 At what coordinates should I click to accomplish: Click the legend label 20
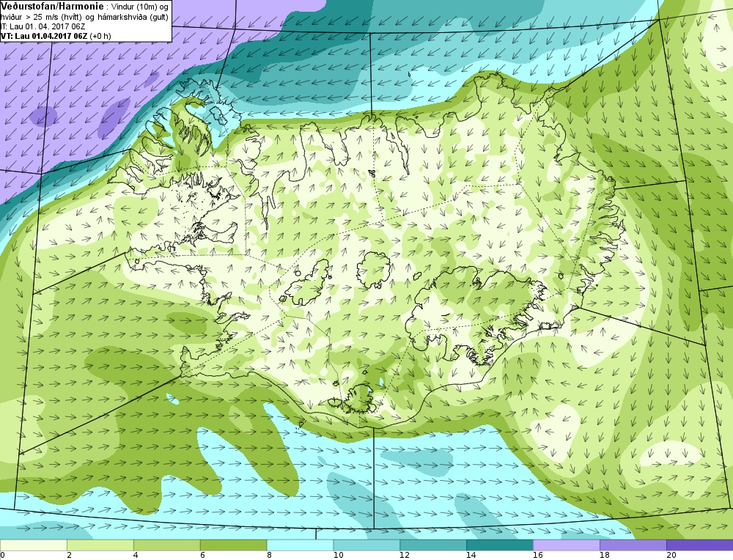coord(671,556)
